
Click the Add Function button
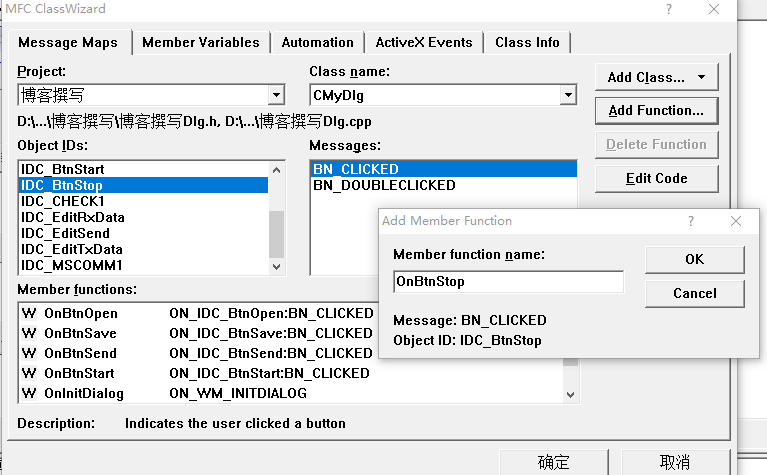656,111
